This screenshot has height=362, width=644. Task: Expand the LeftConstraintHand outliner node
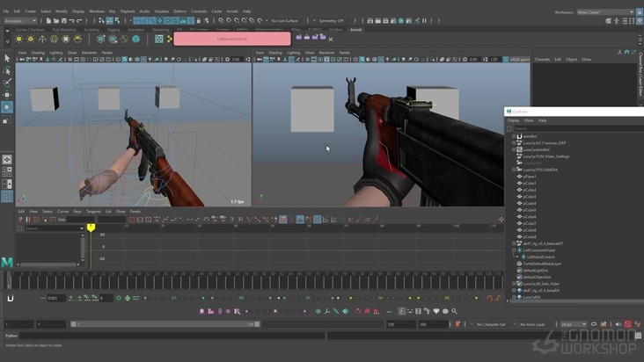click(514, 250)
